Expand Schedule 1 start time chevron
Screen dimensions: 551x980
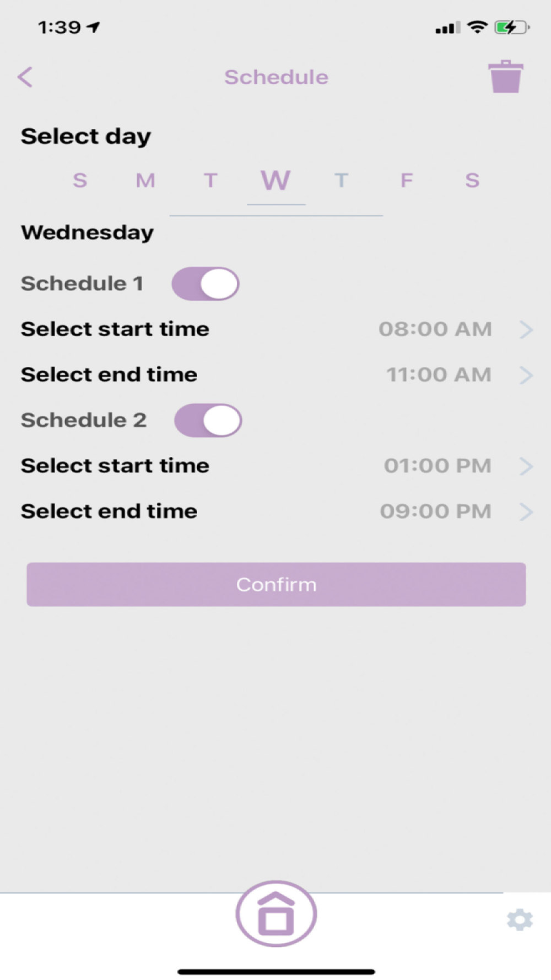coord(526,330)
